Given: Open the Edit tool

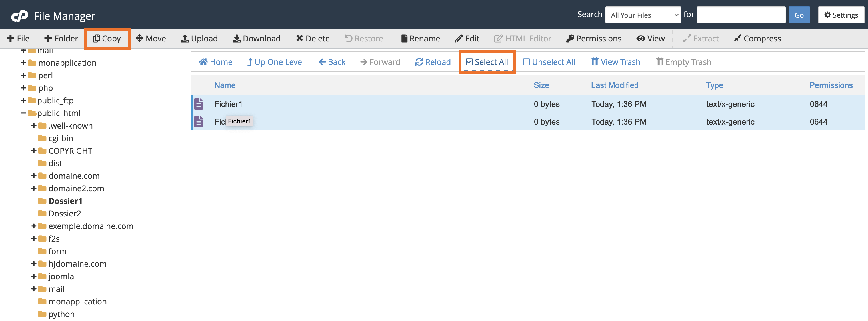Looking at the screenshot, I should pyautogui.click(x=467, y=38).
